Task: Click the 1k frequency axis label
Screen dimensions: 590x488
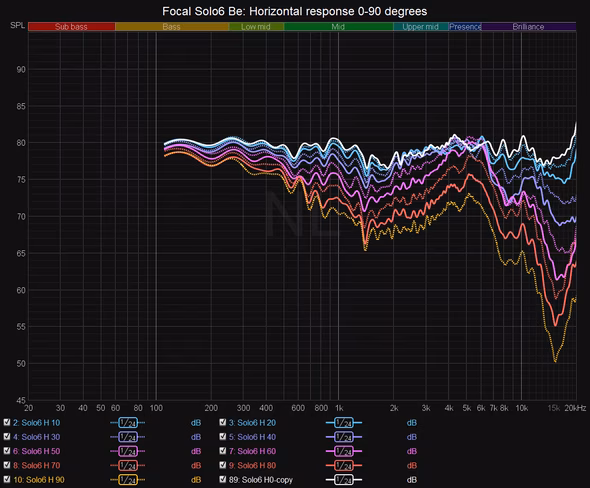Action: pyautogui.click(x=339, y=408)
